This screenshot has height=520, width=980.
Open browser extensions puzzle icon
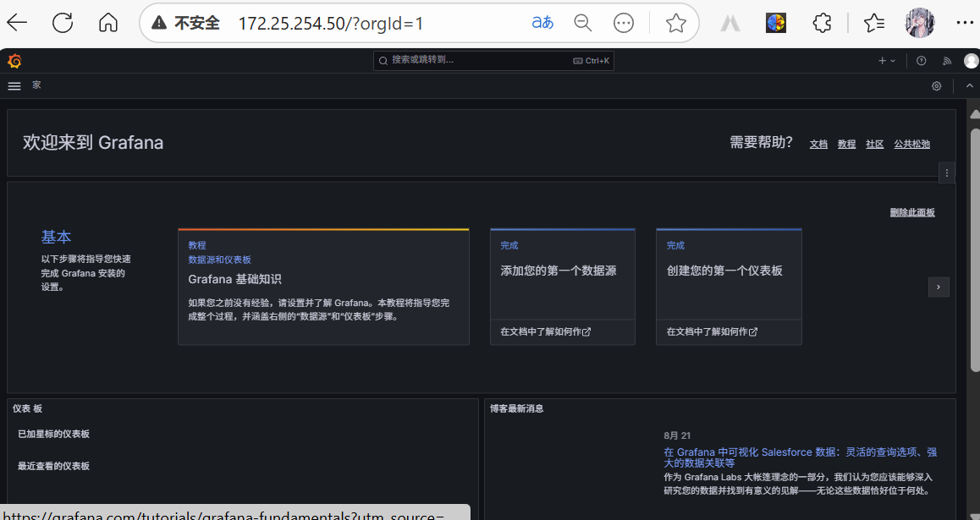point(822,23)
